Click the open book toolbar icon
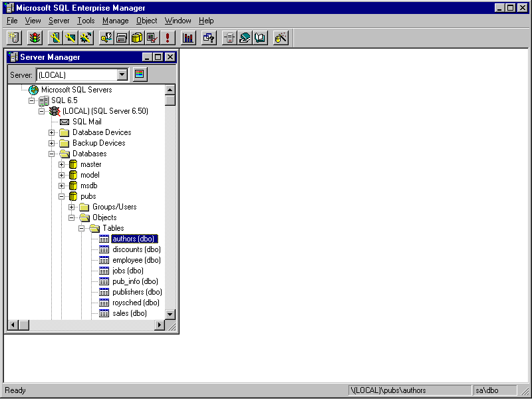This screenshot has height=399, width=532. pyautogui.click(x=260, y=38)
